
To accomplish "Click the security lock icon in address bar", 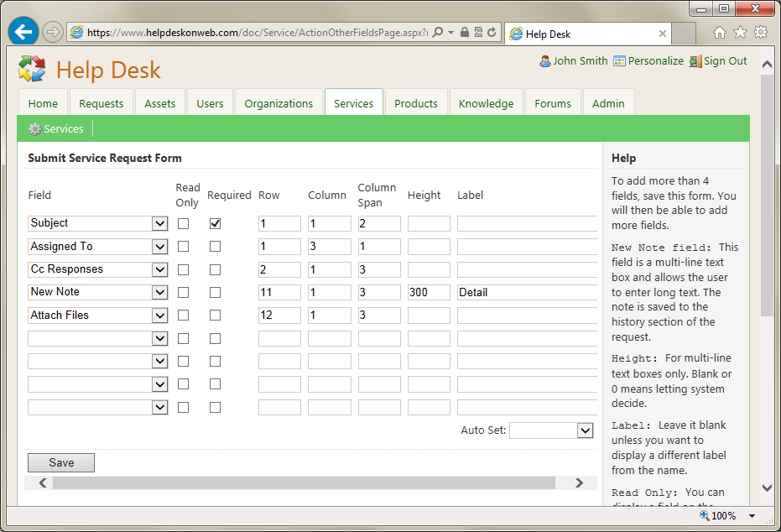I will (464, 33).
